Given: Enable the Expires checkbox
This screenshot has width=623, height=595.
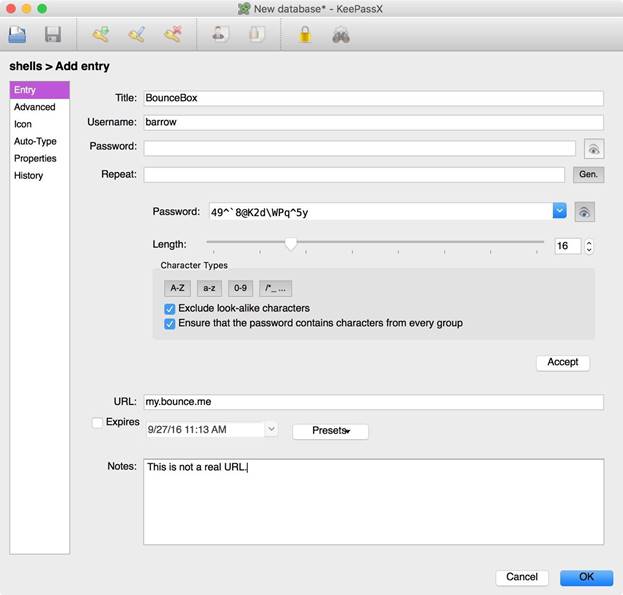Looking at the screenshot, I should pos(97,423).
